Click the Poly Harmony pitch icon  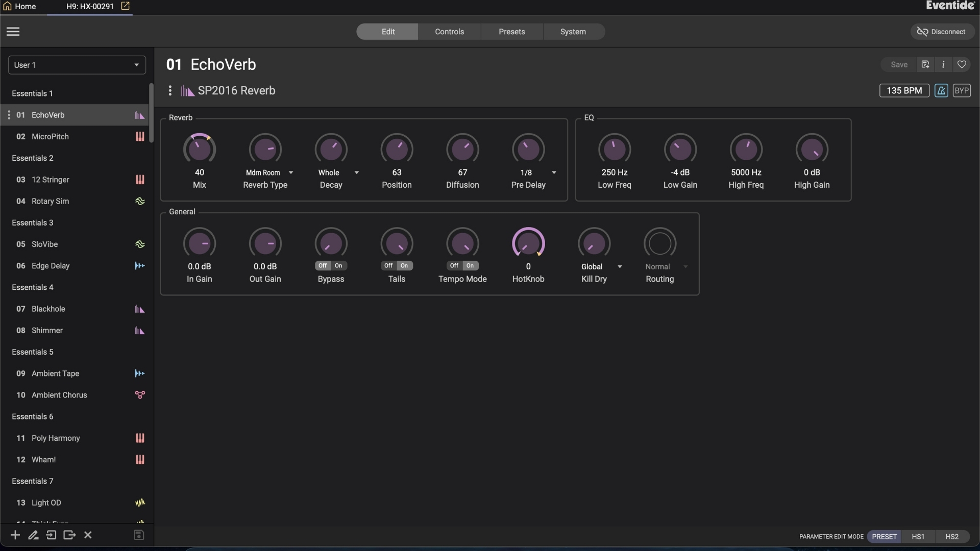(140, 438)
